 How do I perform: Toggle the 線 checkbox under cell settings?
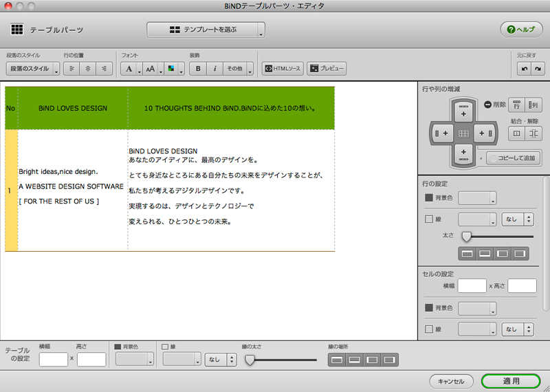click(x=429, y=330)
